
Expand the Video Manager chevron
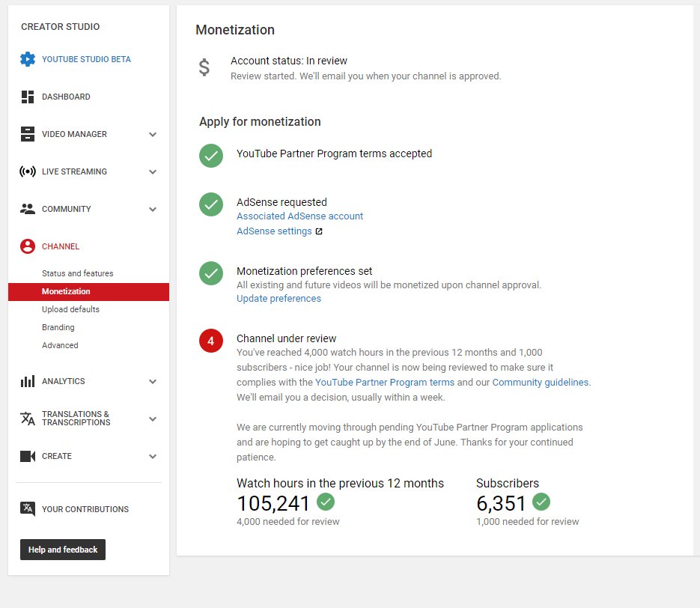click(x=153, y=134)
